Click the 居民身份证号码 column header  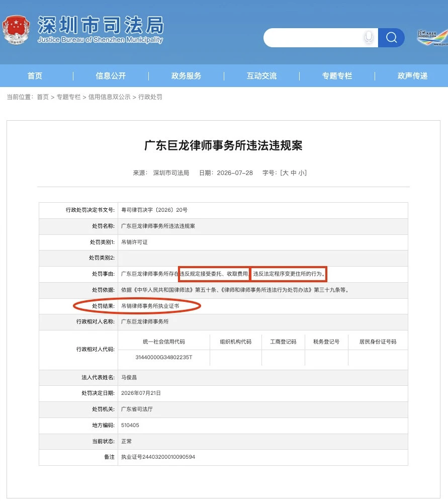(x=378, y=342)
